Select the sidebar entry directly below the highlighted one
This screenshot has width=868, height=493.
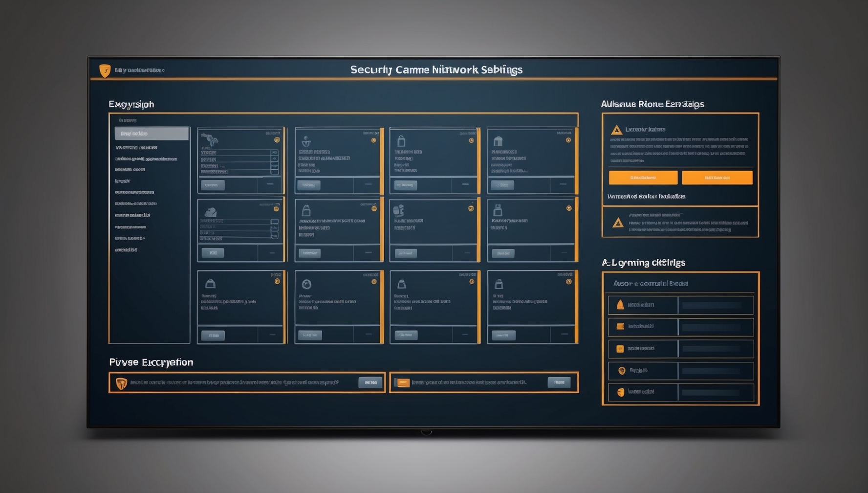click(136, 148)
